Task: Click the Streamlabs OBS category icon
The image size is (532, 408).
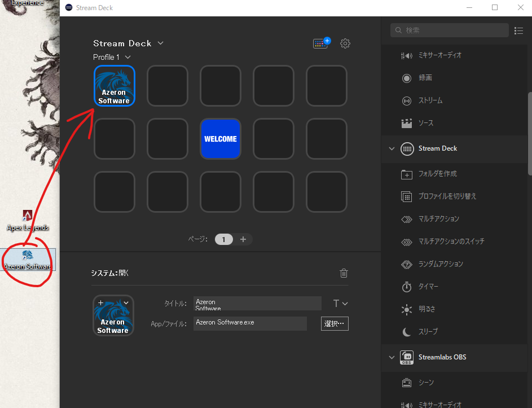Action: click(x=406, y=357)
